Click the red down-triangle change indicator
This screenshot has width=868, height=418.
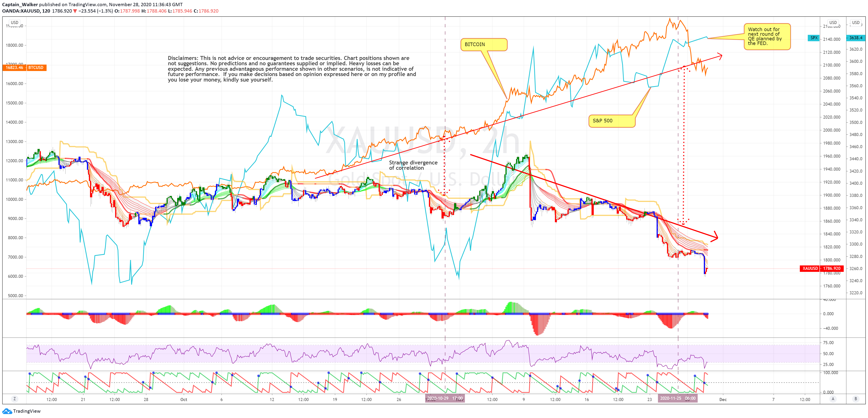[75, 11]
